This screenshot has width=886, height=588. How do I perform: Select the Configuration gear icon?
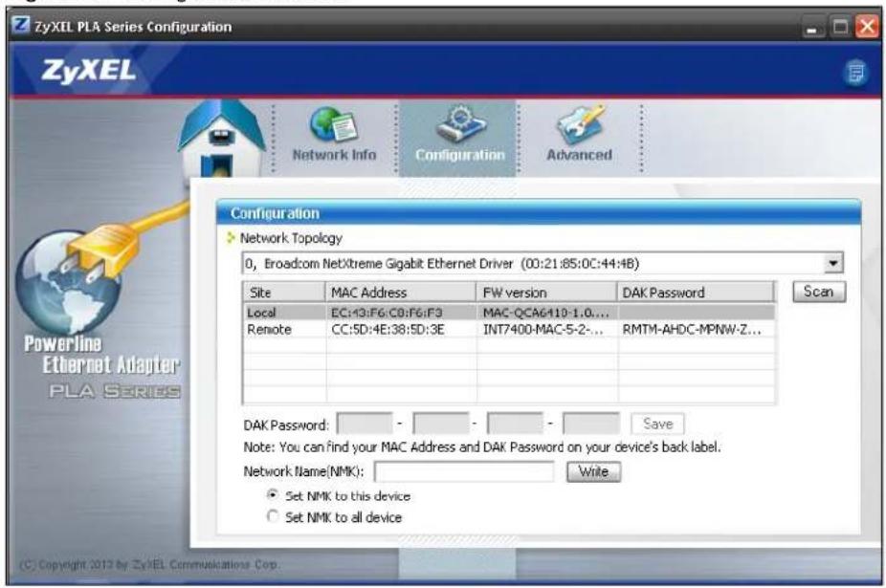coord(461,123)
